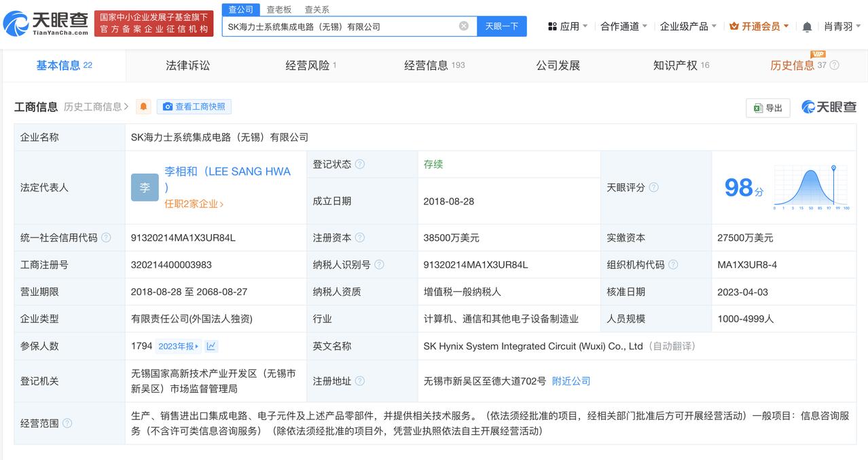Click the orange alert bell beside 历史工商信息
The height and width of the screenshot is (460, 868).
point(143,107)
